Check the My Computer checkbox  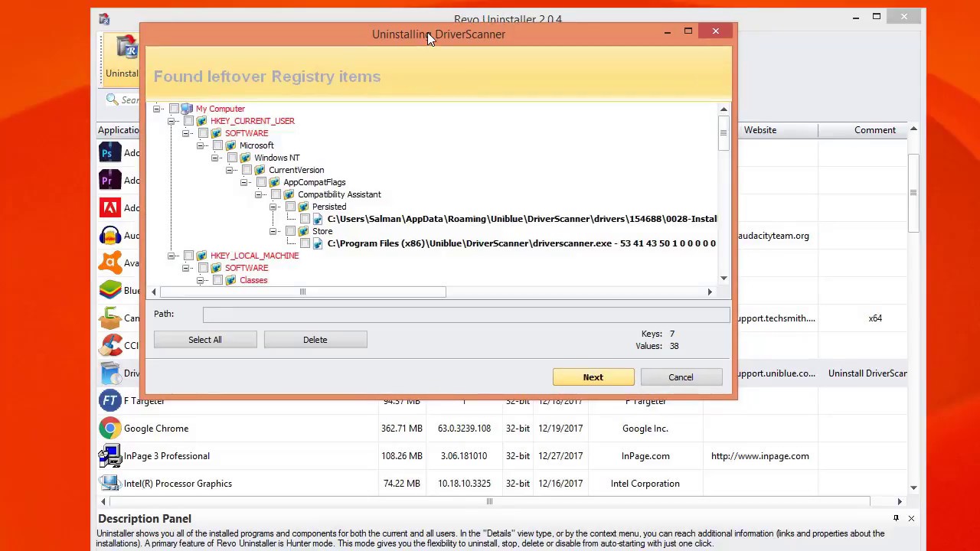[x=174, y=109]
